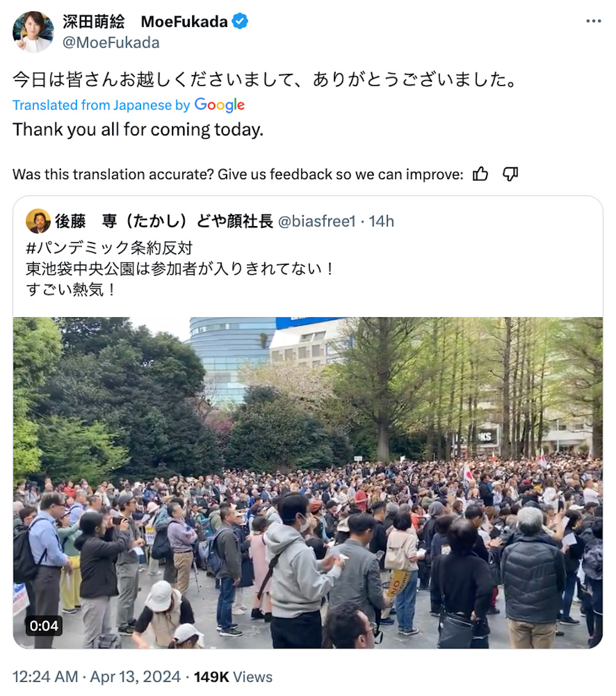Viewport: 616px width, 696px height.
Task: Click "Translated from Japanese by" link
Action: pyautogui.click(x=101, y=105)
